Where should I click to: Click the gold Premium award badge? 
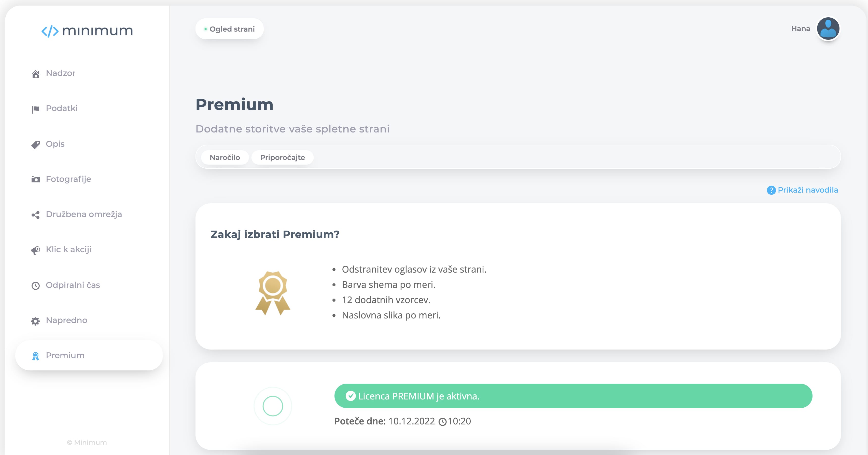[273, 293]
